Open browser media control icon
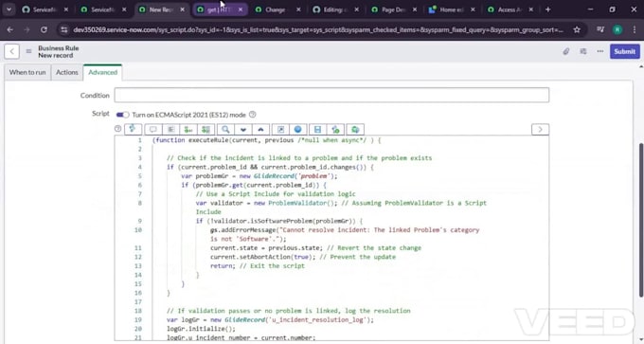The height and width of the screenshot is (344, 644). [x=600, y=29]
